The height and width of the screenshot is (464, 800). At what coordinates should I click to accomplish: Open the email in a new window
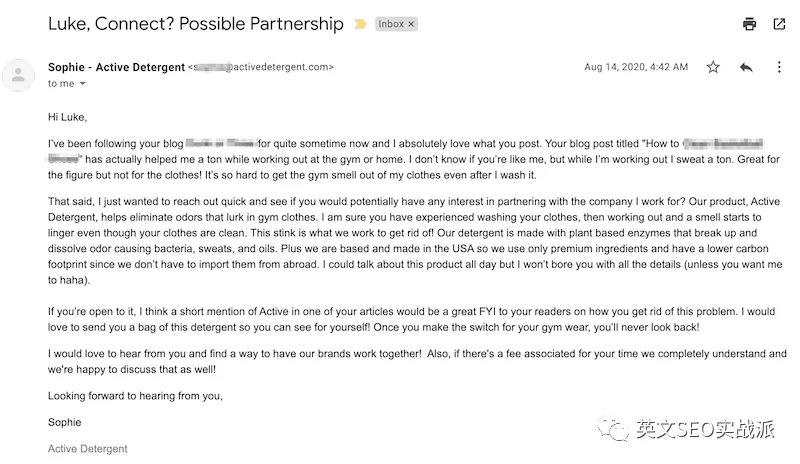click(x=779, y=24)
